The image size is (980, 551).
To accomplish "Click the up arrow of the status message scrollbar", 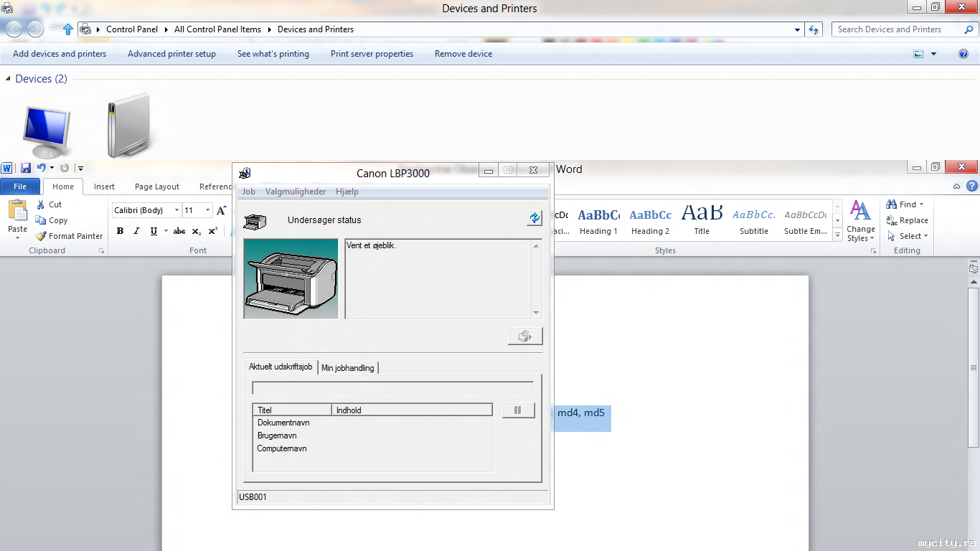I will coord(536,246).
